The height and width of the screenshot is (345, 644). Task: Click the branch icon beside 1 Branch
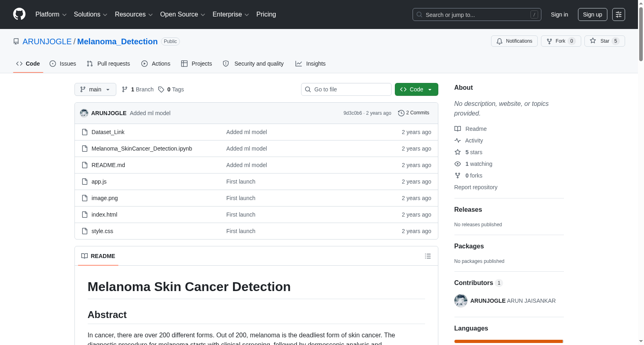125,89
